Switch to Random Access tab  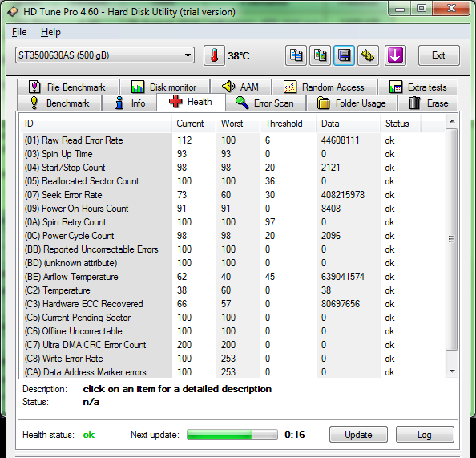pyautogui.click(x=325, y=87)
